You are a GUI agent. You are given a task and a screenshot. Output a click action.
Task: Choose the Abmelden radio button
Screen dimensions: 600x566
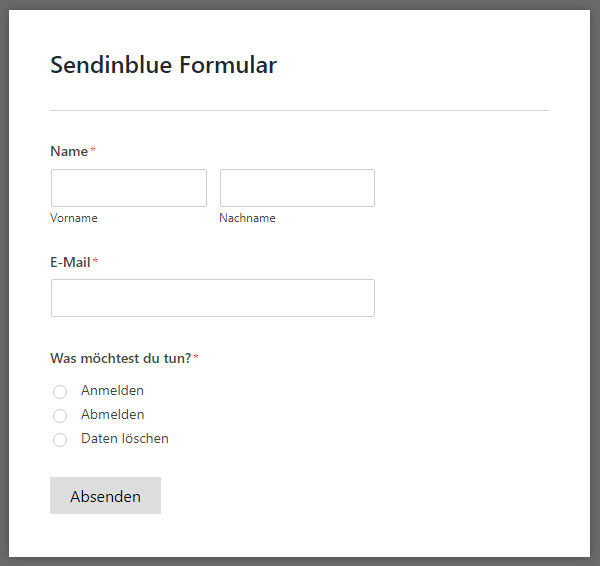(60, 416)
